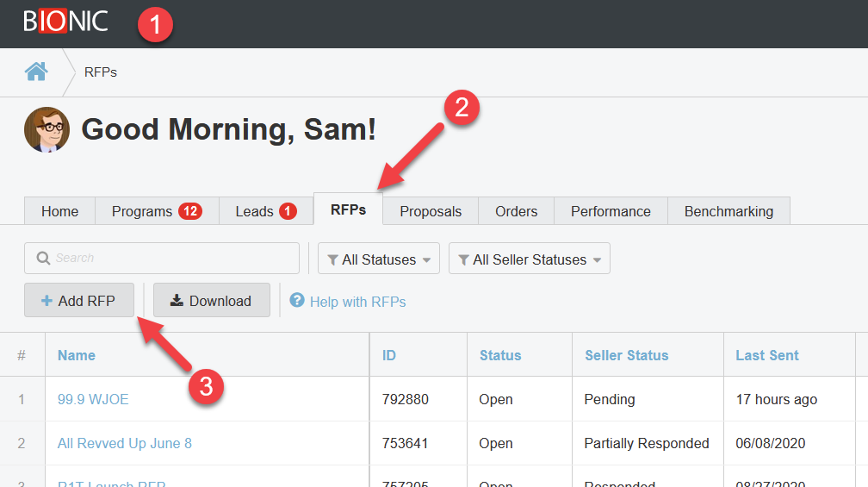Select the Proposals tab
The image size is (868, 487).
click(431, 211)
